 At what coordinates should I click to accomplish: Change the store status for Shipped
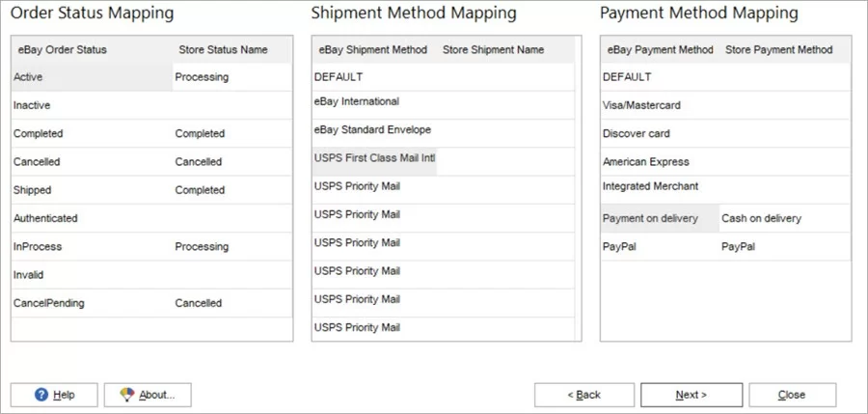[x=231, y=190]
